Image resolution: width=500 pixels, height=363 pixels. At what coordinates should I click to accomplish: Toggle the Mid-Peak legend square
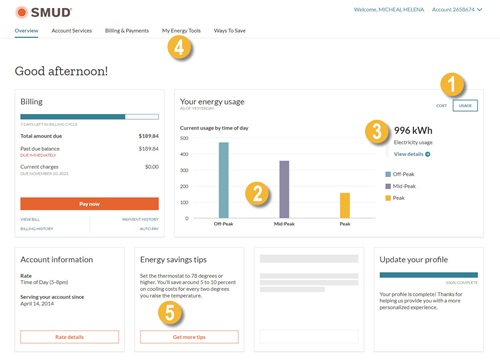[388, 186]
